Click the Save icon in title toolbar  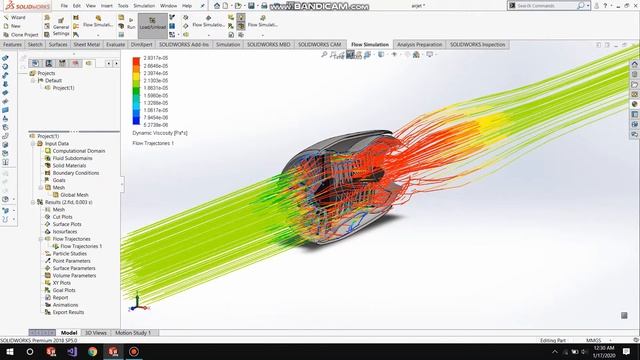(251, 6)
